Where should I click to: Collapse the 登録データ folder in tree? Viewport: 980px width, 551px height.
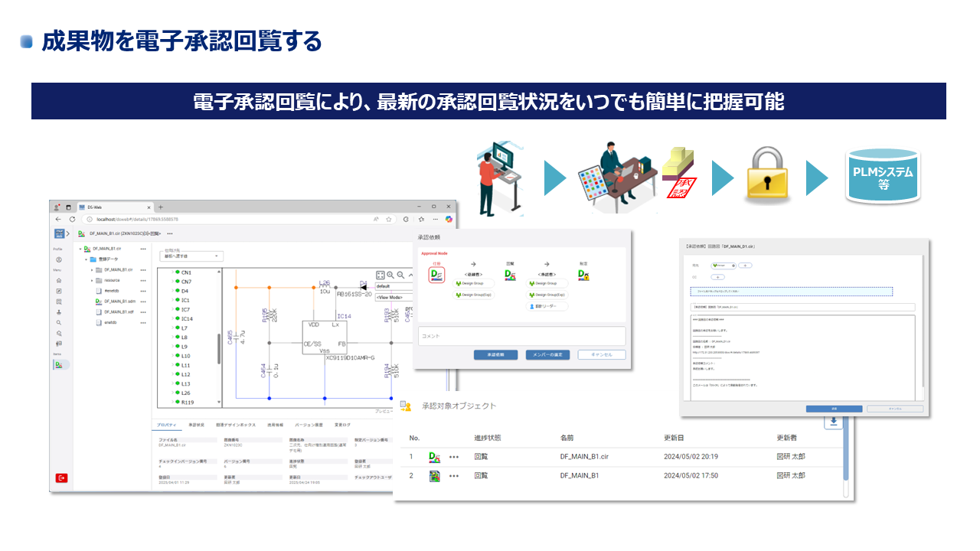coord(86,259)
